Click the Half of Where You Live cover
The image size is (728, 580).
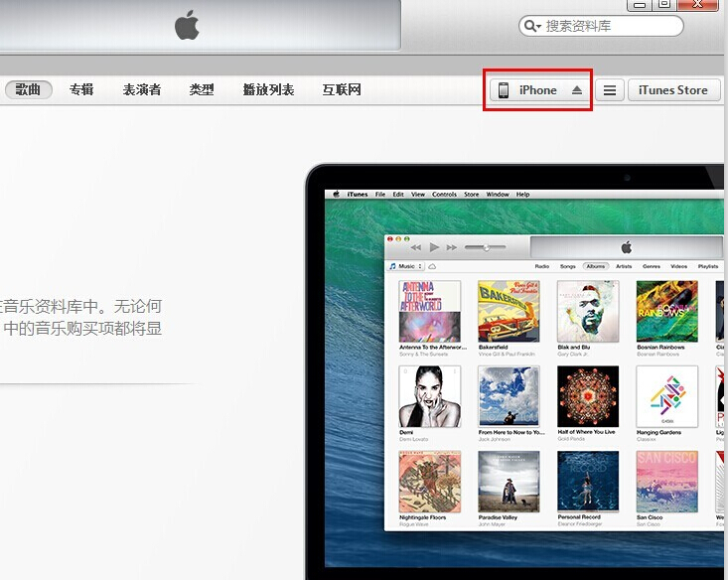click(588, 396)
